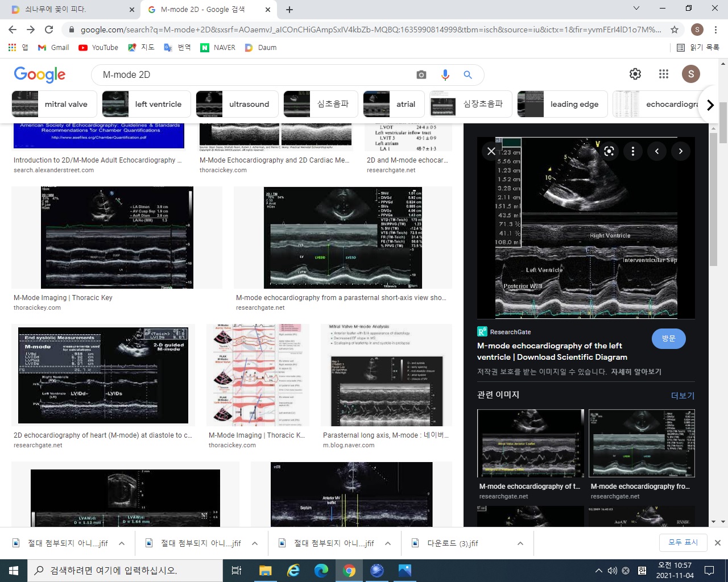Open File Explorer from the taskbar
Viewport: 728px width, 582px height.
pos(265,571)
